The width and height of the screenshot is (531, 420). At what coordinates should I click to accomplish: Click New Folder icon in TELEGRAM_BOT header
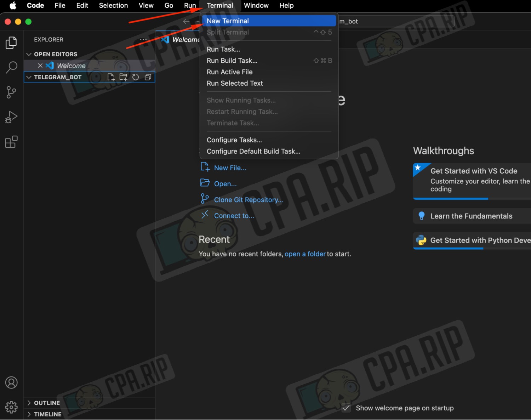coord(123,77)
